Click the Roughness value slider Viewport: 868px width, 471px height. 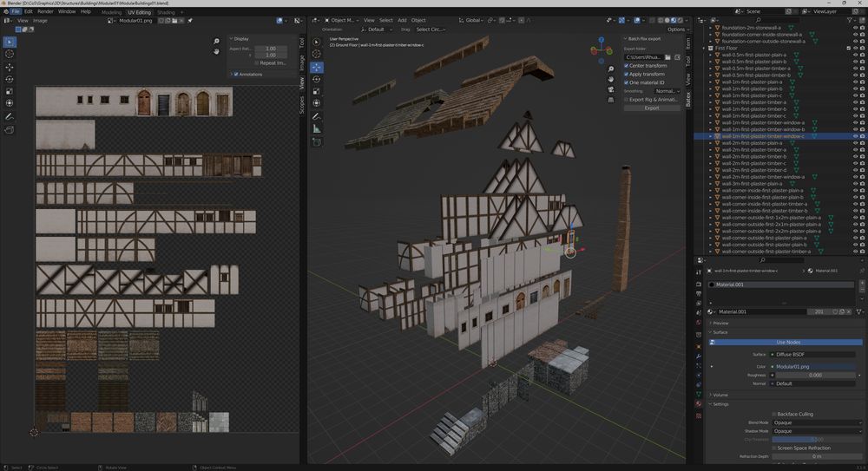pyautogui.click(x=814, y=375)
